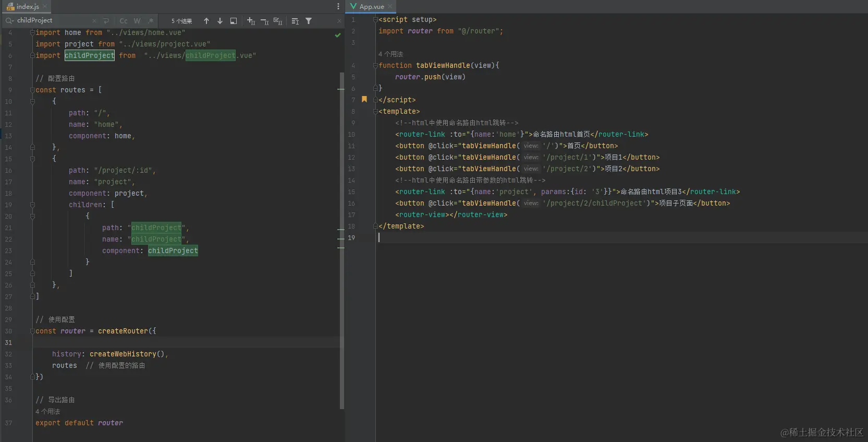Screen dimensions: 868x442
Task: Click '4 个用法' usages hint above export default
Action: 48,411
